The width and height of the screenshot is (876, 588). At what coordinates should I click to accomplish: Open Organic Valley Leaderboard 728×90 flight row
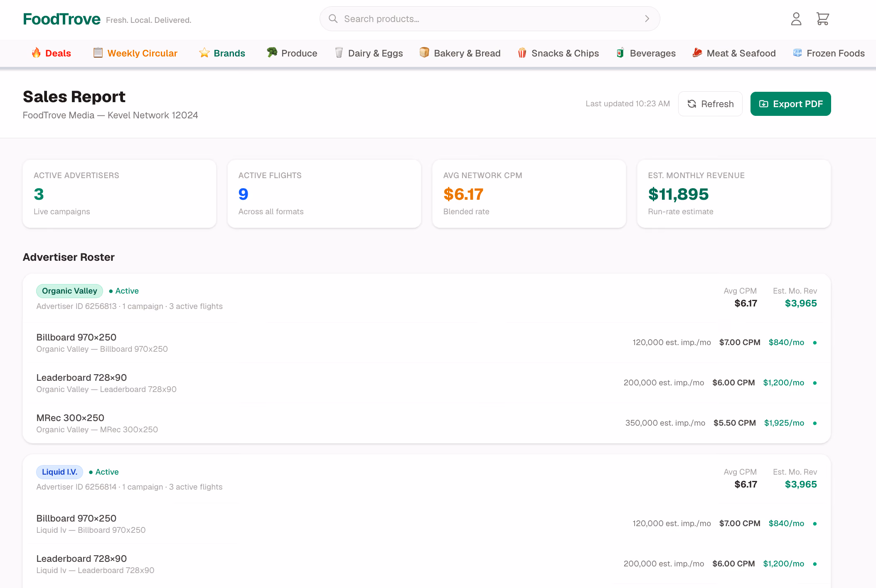coord(426,383)
